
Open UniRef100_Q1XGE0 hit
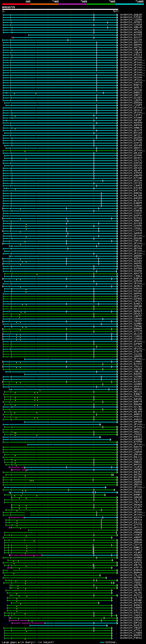[x=131, y=98]
